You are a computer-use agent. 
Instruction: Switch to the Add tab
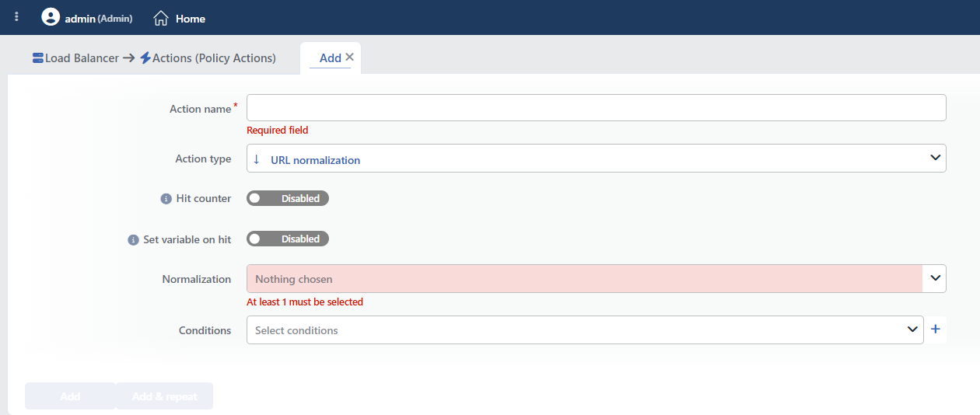click(331, 58)
